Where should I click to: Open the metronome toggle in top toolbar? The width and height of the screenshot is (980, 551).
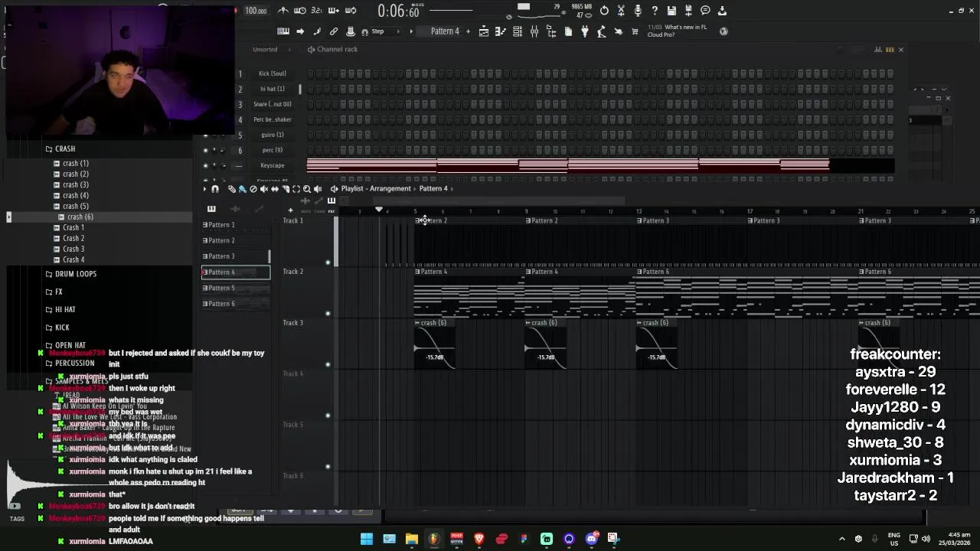point(283,11)
